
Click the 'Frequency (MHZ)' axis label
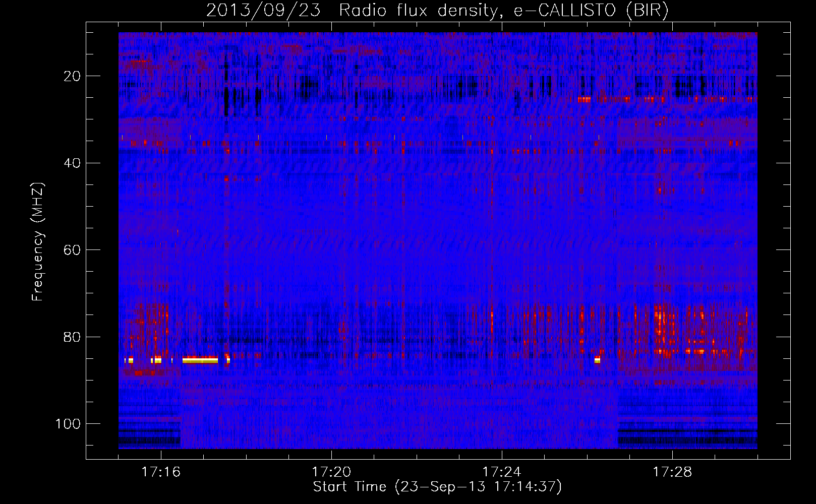38,242
